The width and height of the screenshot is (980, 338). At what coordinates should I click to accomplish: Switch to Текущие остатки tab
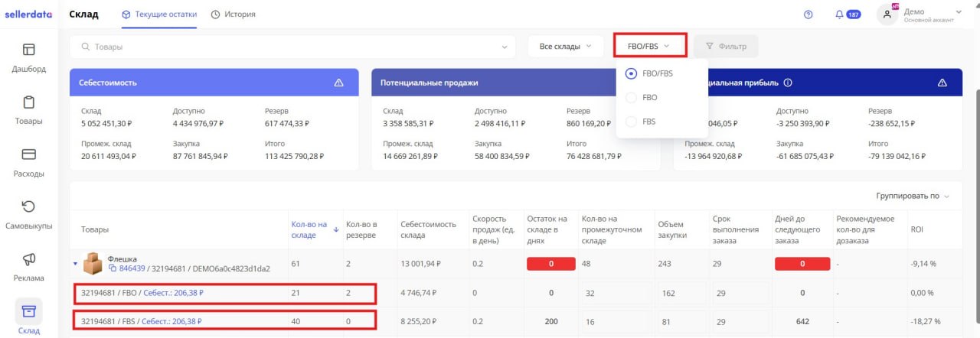[159, 14]
